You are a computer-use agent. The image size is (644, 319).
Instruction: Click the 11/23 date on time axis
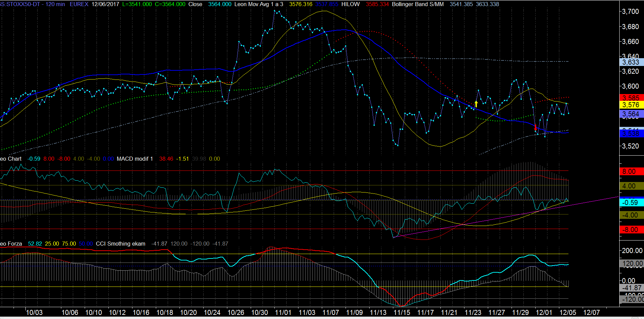tap(473, 313)
